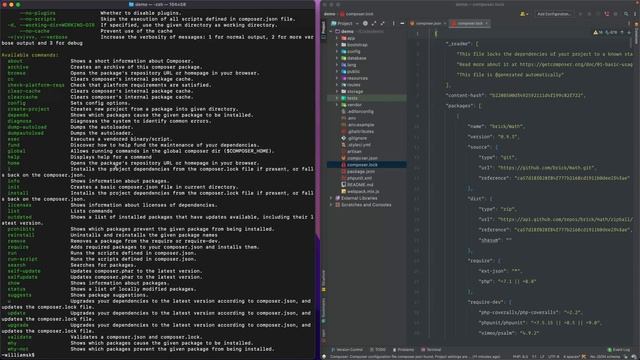Image resolution: width=640 pixels, height=360 pixels.
Task: Select composer.lock in the project tree
Action: click(x=367, y=164)
